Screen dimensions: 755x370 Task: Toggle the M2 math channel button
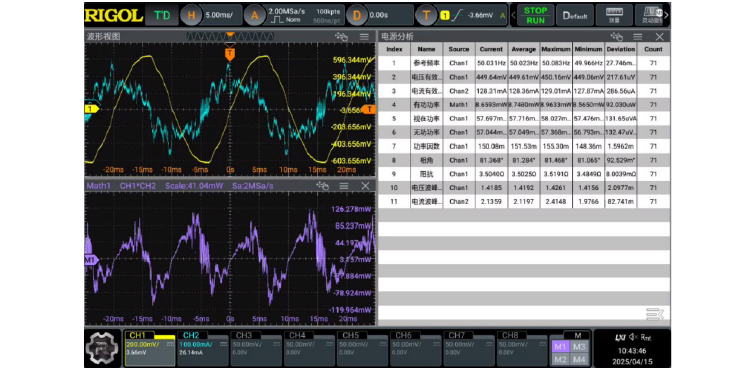[560, 359]
